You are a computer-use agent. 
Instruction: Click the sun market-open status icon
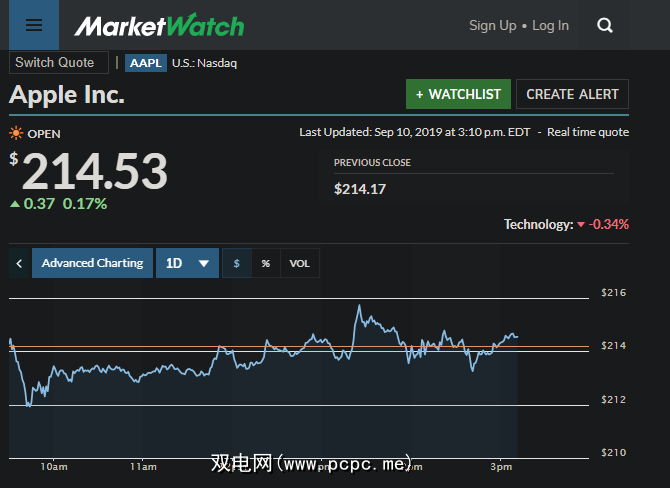tap(16, 133)
